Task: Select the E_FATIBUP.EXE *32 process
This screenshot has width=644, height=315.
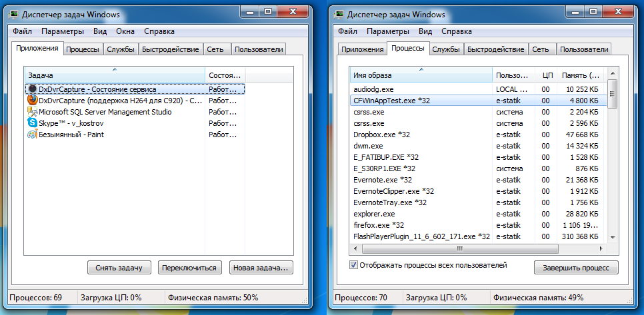Action: pos(477,157)
